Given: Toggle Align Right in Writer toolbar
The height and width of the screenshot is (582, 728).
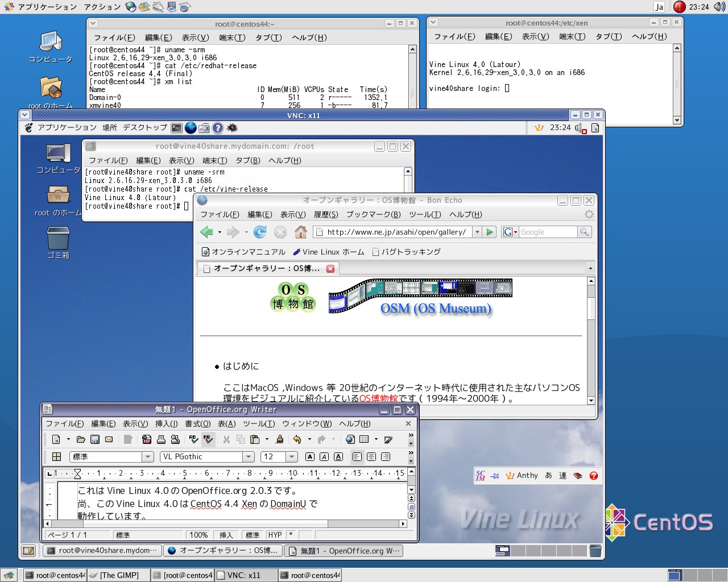Looking at the screenshot, I should click(386, 456).
